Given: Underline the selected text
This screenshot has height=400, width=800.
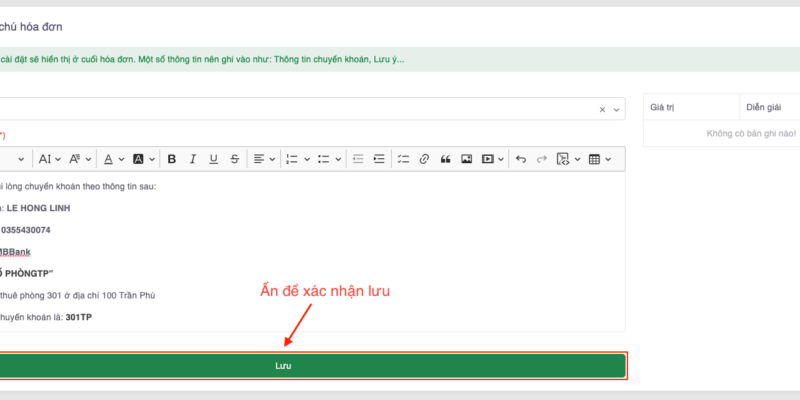Looking at the screenshot, I should (x=213, y=159).
